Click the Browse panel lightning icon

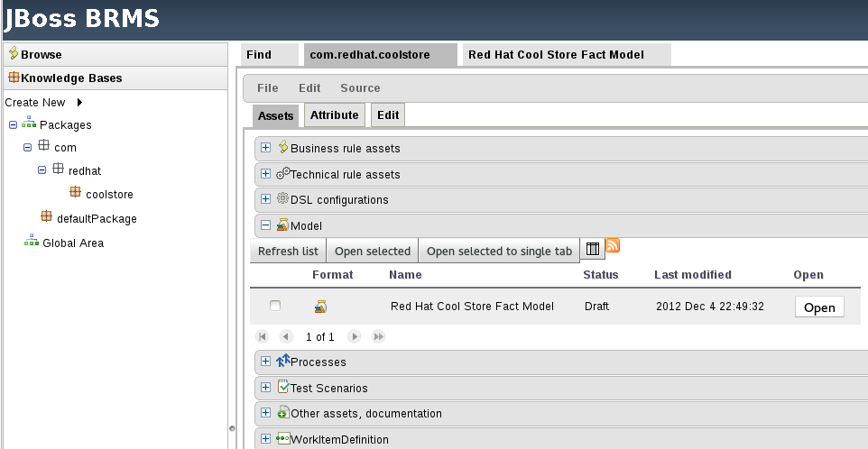tap(14, 53)
